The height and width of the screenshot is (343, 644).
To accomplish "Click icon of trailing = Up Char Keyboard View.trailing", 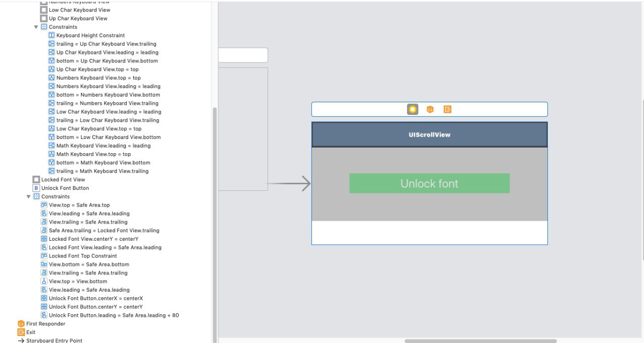I will [52, 44].
